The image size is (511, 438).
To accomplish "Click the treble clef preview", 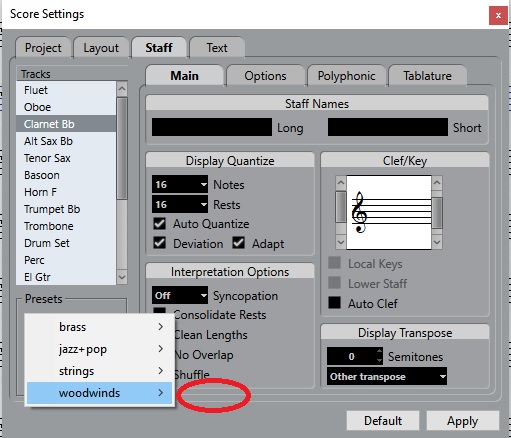I will [x=389, y=212].
